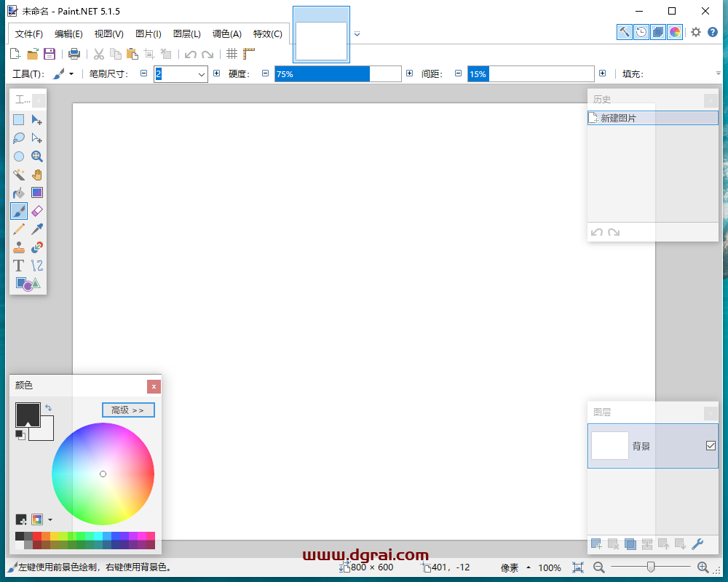Click the 硬度 75% slider bar

point(338,73)
